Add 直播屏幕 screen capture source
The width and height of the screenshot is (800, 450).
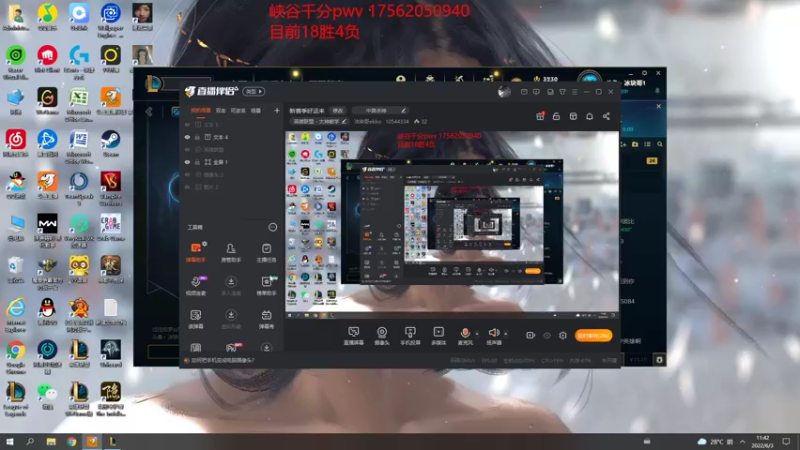click(354, 336)
